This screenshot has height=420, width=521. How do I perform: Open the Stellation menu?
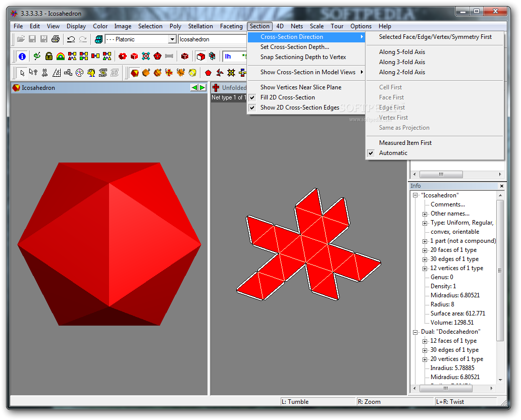click(200, 26)
